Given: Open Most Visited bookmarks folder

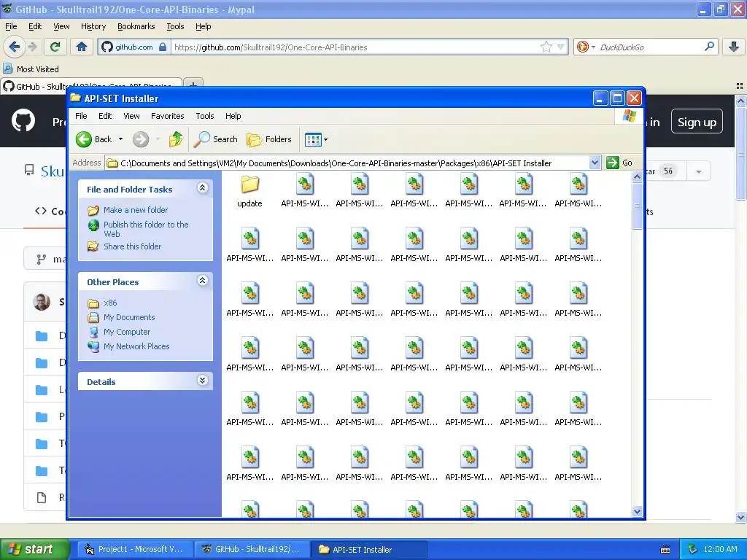Looking at the screenshot, I should pyautogui.click(x=31, y=69).
